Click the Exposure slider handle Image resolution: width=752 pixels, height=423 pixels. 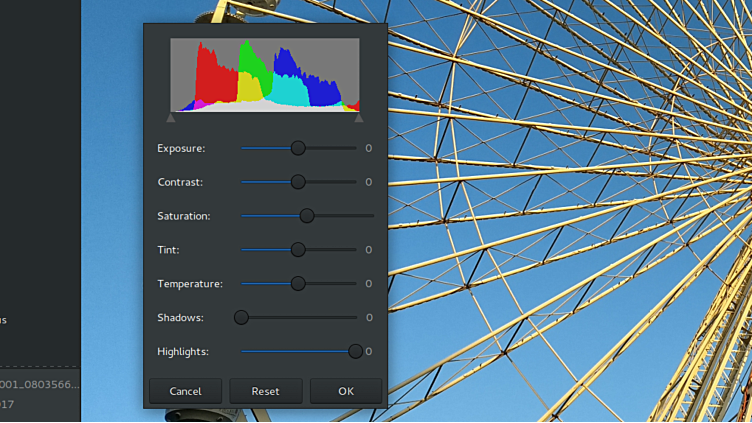[298, 148]
